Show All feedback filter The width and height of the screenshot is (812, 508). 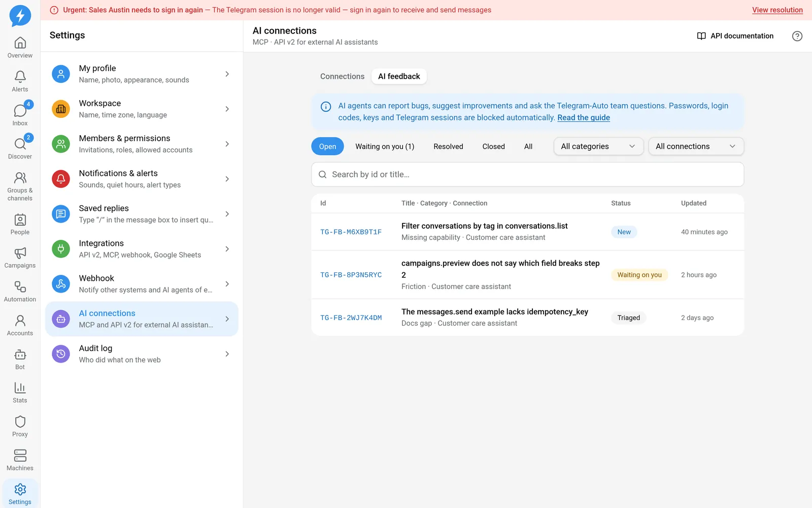[x=528, y=146]
